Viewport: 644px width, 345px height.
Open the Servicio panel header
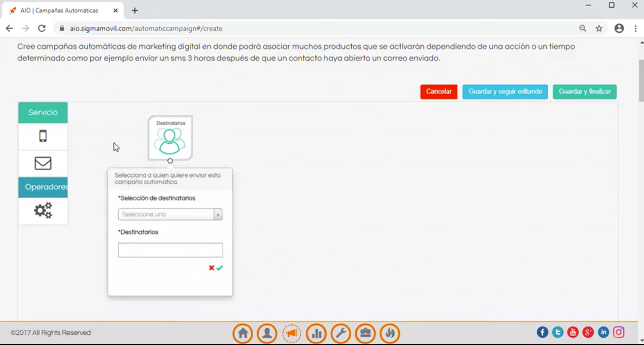43,113
